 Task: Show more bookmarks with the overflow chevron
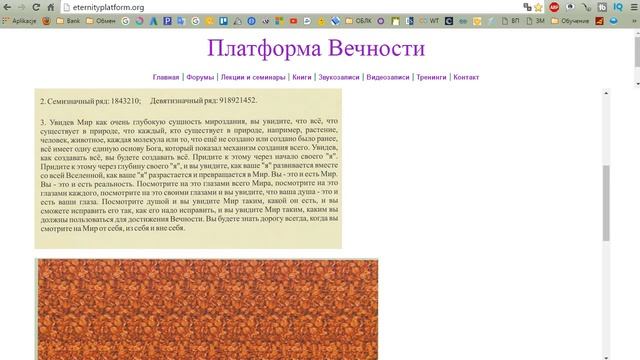[x=635, y=21]
